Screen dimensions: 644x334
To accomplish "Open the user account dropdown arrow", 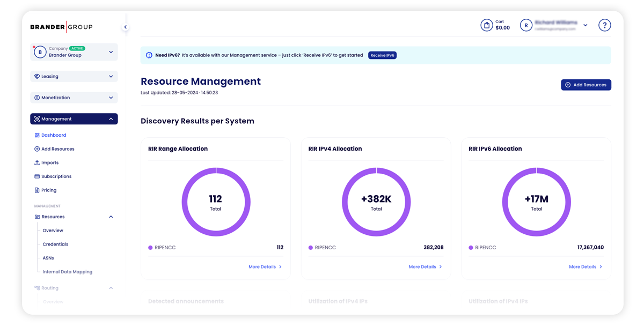I will click(x=585, y=25).
